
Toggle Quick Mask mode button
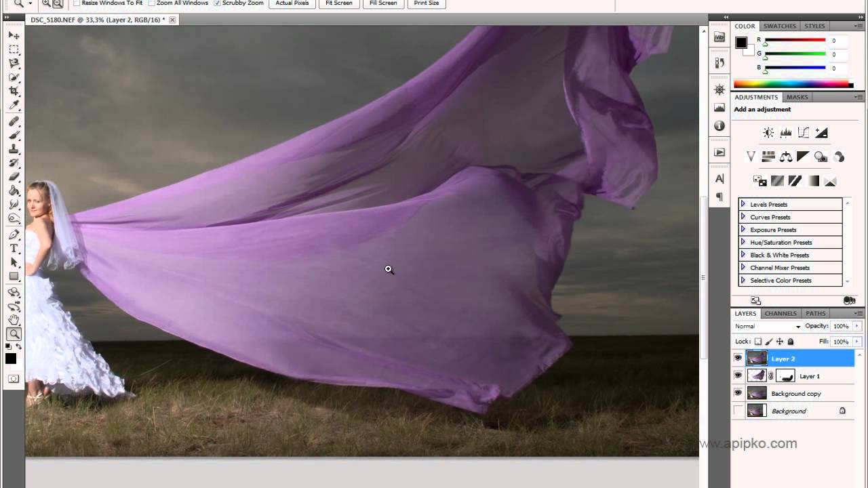14,378
